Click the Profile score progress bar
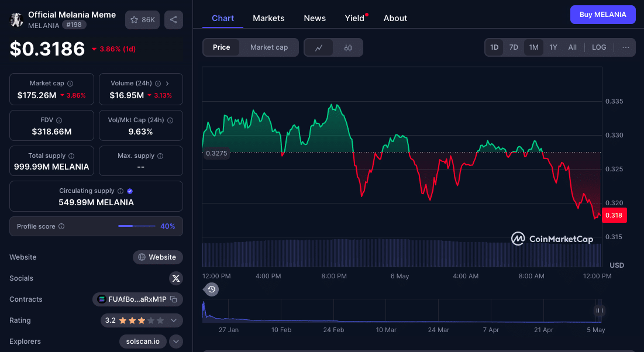644x352 pixels. [x=137, y=226]
